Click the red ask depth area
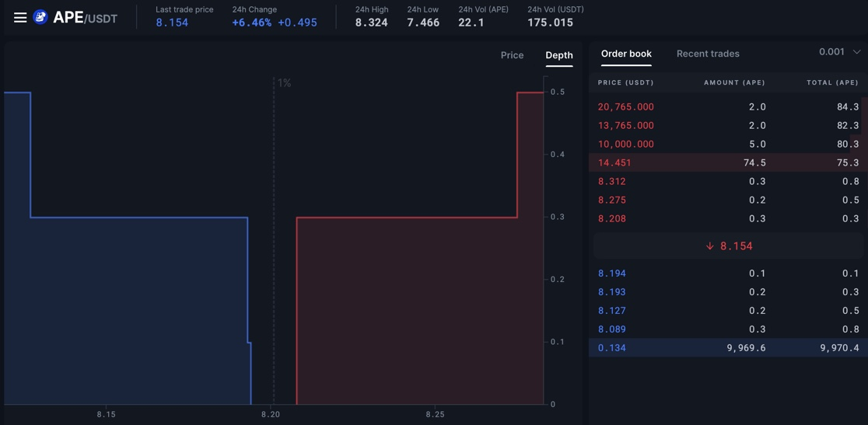This screenshot has width=868, height=425. pyautogui.click(x=404, y=311)
